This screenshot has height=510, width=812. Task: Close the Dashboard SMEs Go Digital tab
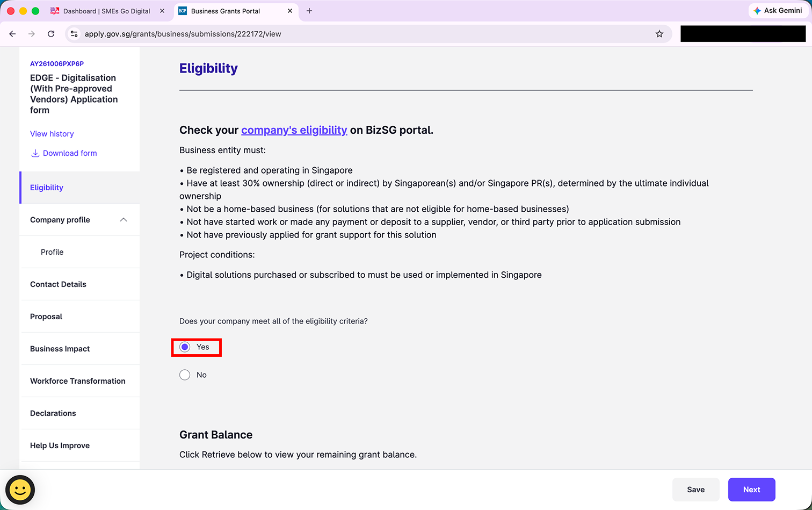(162, 11)
